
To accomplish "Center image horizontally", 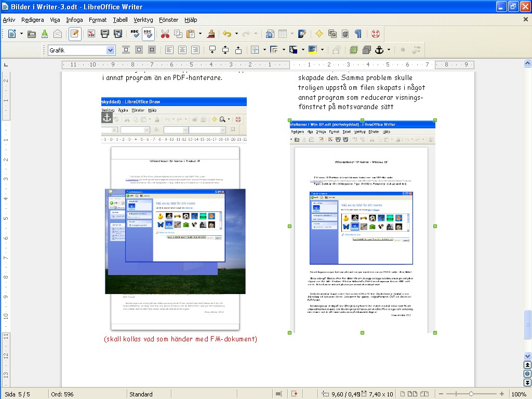I will [x=182, y=50].
